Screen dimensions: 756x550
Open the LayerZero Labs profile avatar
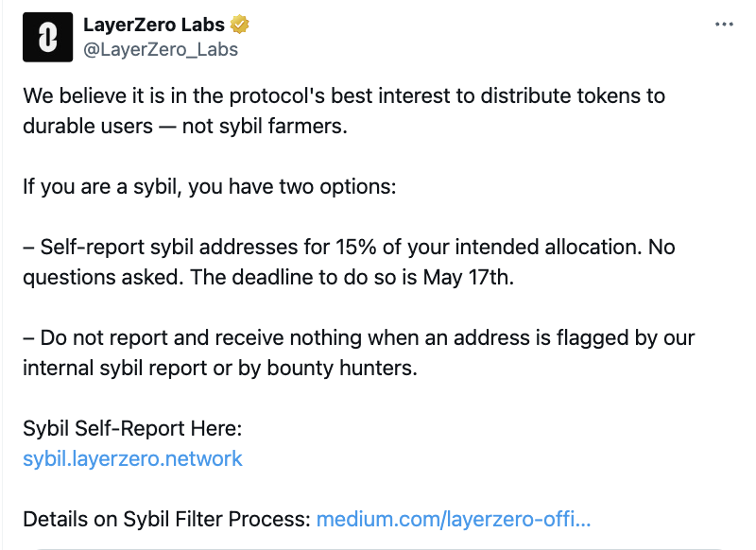pos(46,39)
